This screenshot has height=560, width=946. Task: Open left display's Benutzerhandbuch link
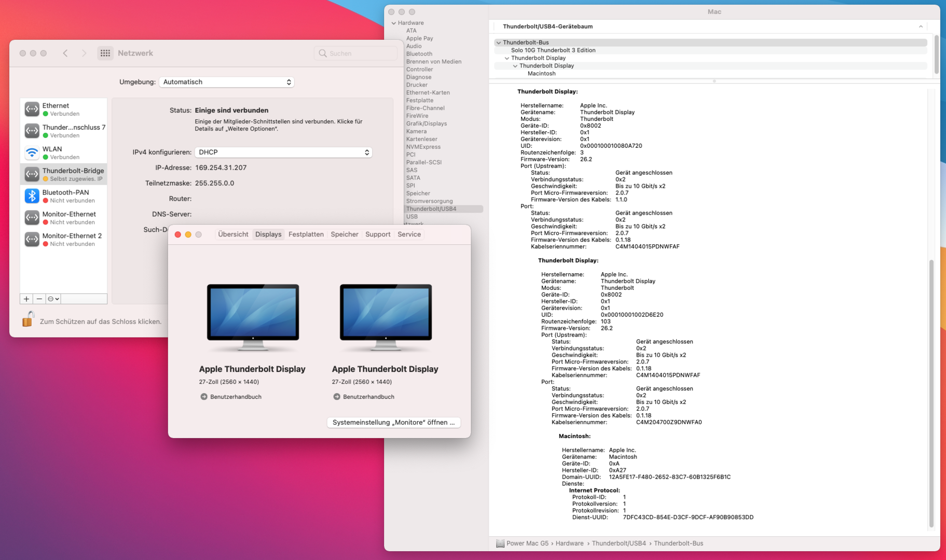[236, 397]
